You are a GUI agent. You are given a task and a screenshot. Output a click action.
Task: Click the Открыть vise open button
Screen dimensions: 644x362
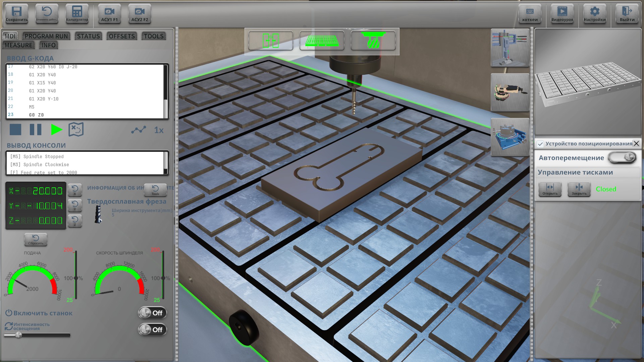[550, 189]
